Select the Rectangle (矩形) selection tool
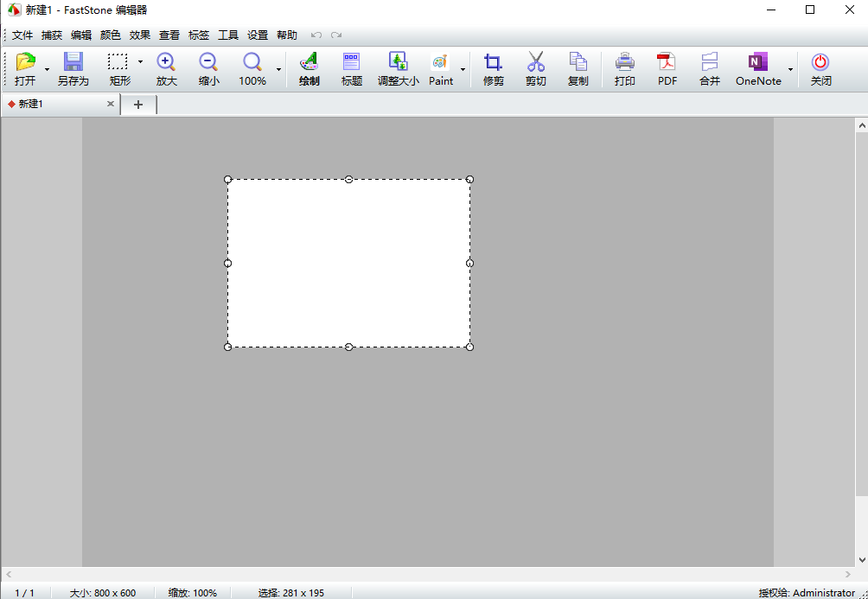The height and width of the screenshot is (599, 868). (x=118, y=61)
